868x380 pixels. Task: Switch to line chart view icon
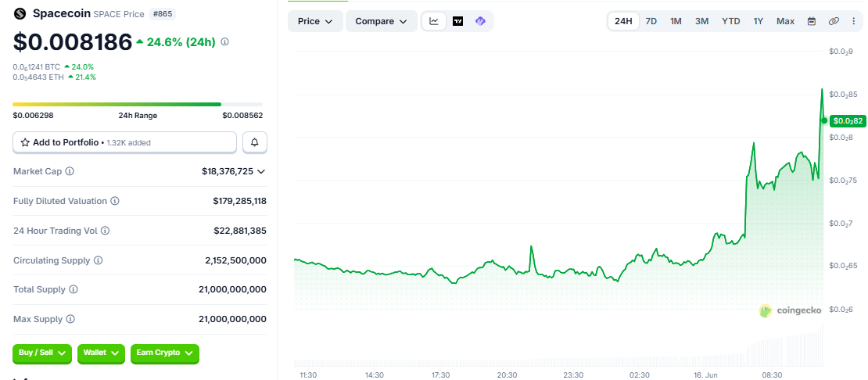434,21
